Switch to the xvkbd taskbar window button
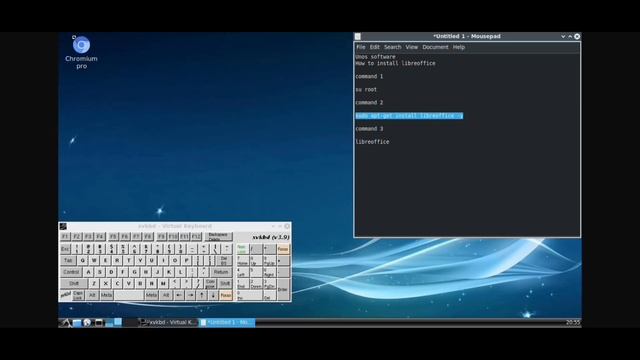This screenshot has width=640, height=360. click(x=168, y=322)
